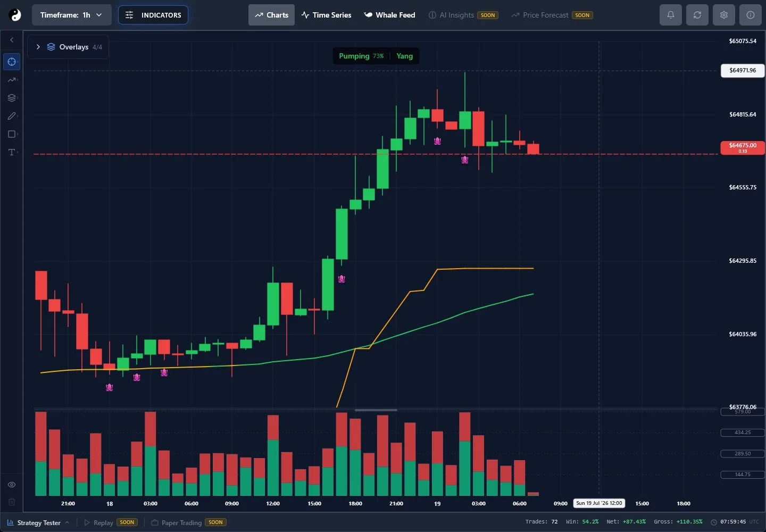Click the whale marker left of 03:00 on the 18th

tap(137, 377)
